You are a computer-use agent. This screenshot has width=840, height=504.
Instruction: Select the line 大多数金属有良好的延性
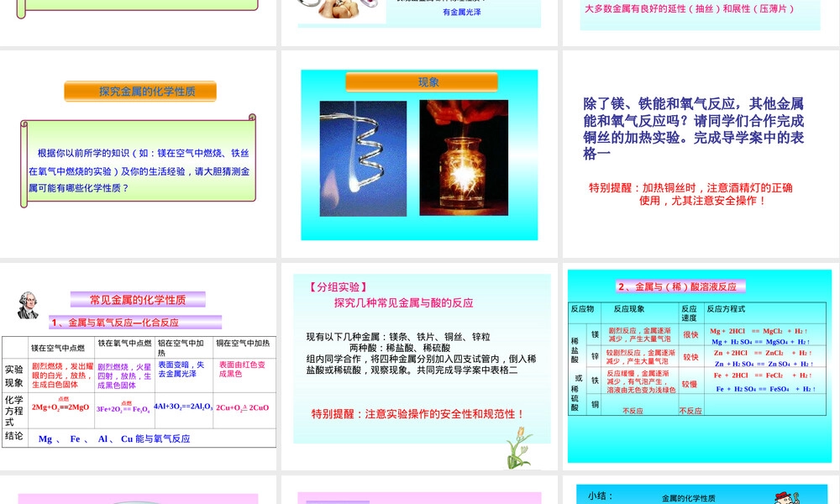690,8
